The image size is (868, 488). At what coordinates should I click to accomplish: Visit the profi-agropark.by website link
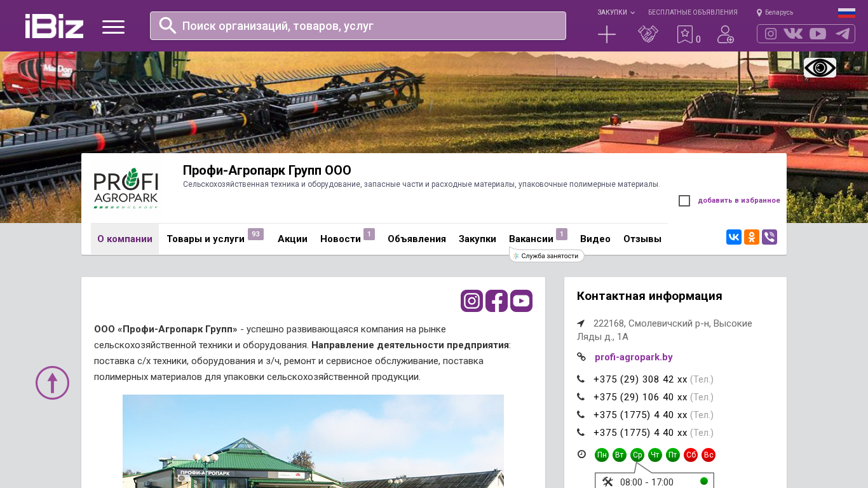point(634,357)
